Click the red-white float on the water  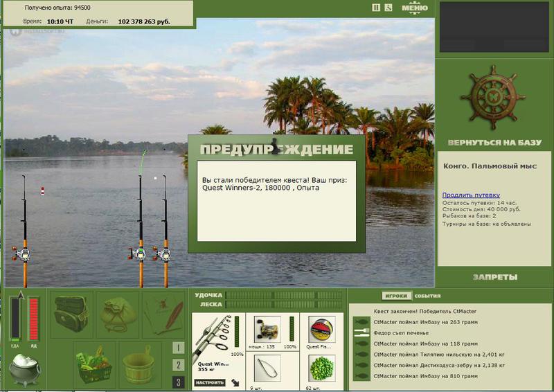(42, 191)
